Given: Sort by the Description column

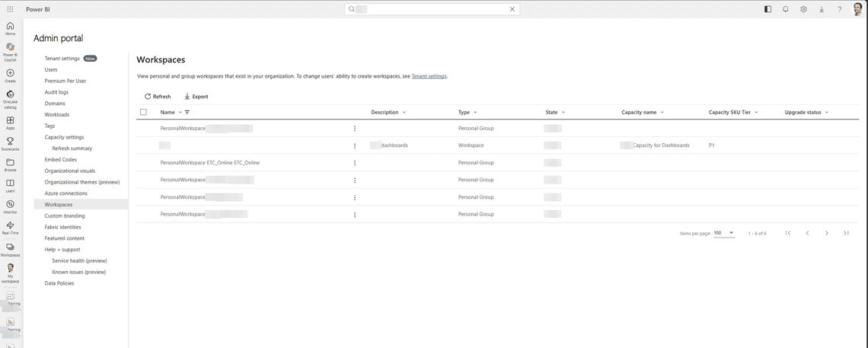Looking at the screenshot, I should pyautogui.click(x=388, y=112).
